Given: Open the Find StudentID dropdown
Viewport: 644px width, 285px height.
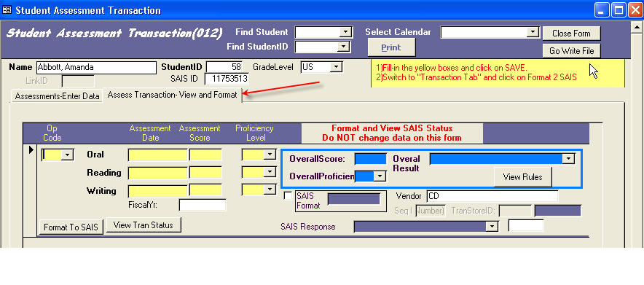Looking at the screenshot, I should tap(342, 47).
